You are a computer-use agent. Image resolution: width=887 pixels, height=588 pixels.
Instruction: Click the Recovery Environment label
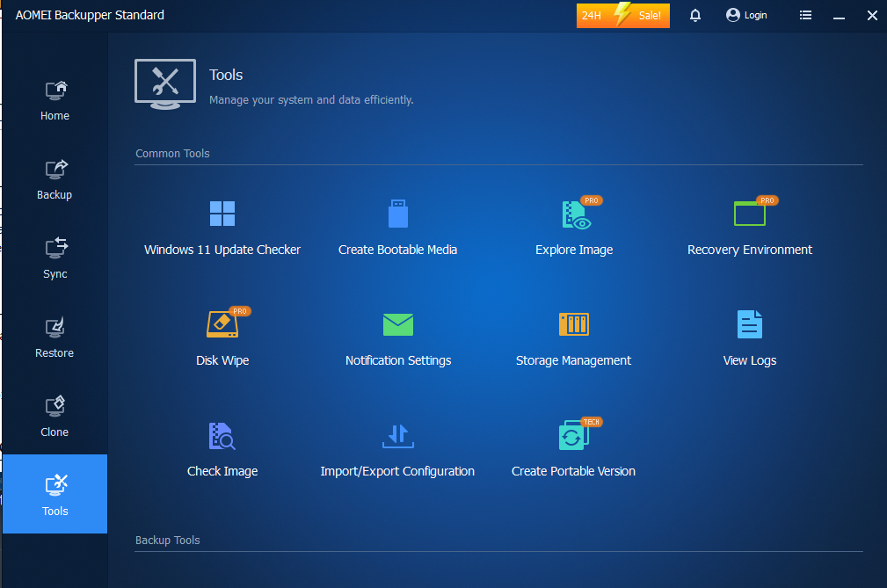click(750, 250)
